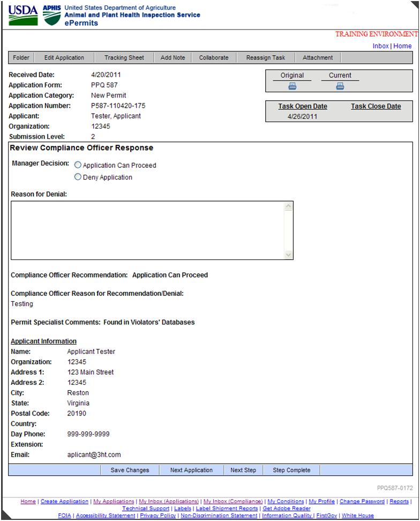Click postal code 20190
The width and height of the screenshot is (420, 521).
point(77,413)
